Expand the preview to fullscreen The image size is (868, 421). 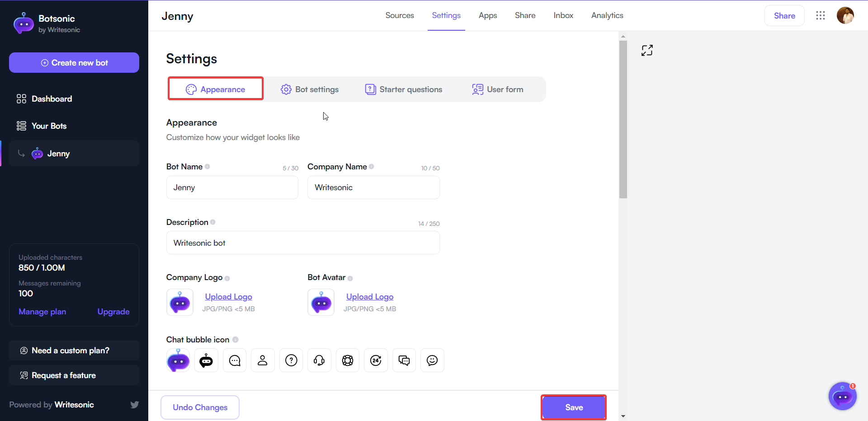point(647,50)
